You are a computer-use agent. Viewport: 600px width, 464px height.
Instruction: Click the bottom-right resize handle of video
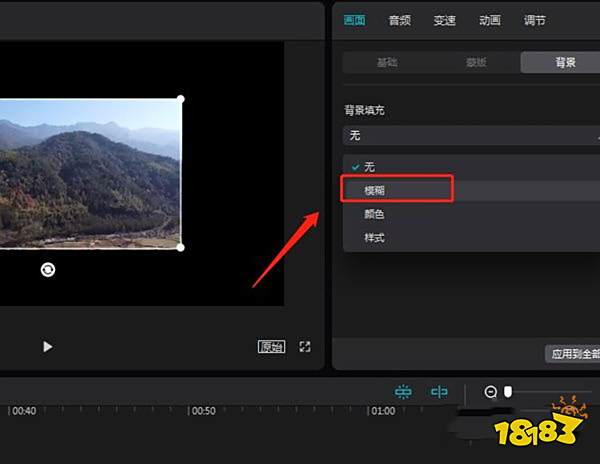pos(181,247)
